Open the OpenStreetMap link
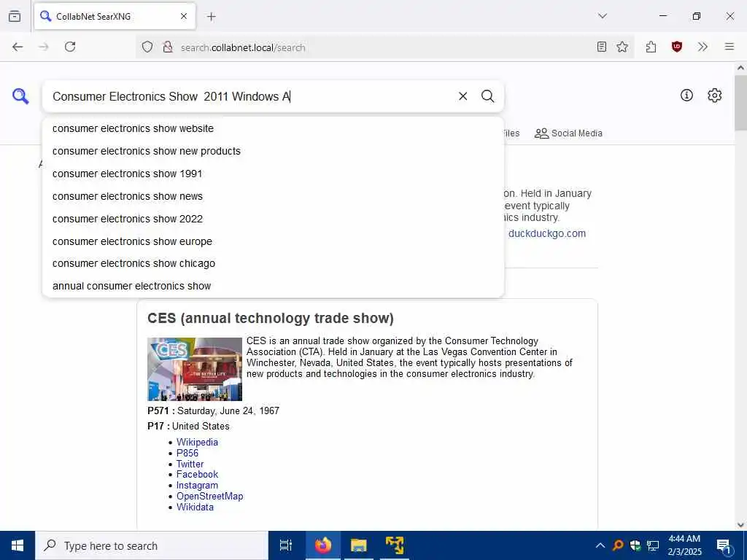The image size is (747, 560). point(209,496)
